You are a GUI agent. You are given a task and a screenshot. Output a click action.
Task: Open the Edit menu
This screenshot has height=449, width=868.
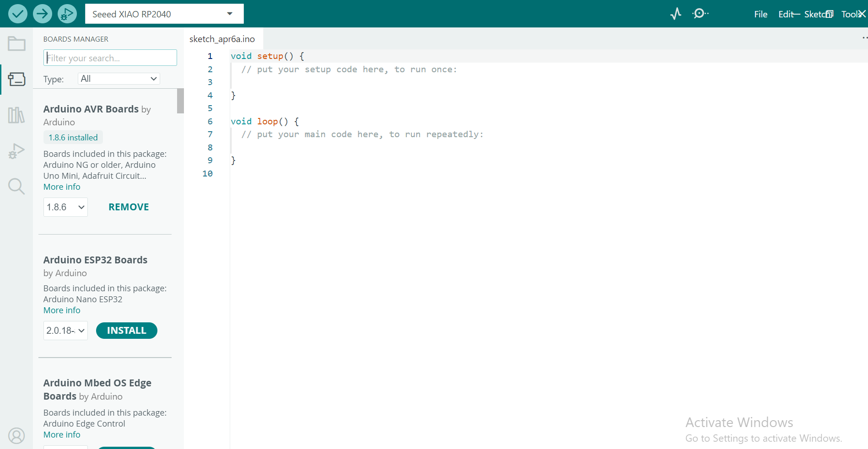(x=785, y=14)
